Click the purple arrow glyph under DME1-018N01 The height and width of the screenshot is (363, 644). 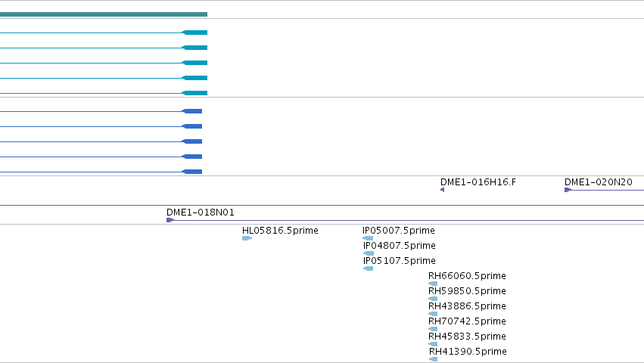tap(170, 220)
